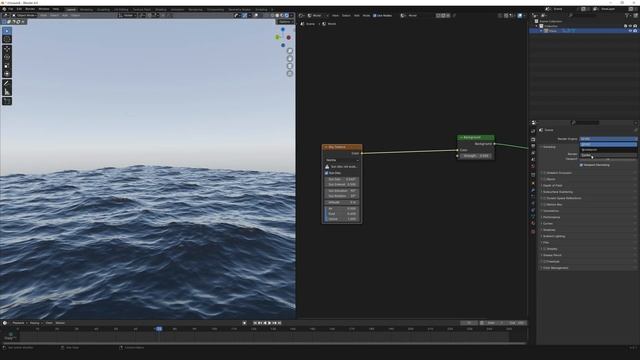Select the Add Cube tool

point(7,101)
